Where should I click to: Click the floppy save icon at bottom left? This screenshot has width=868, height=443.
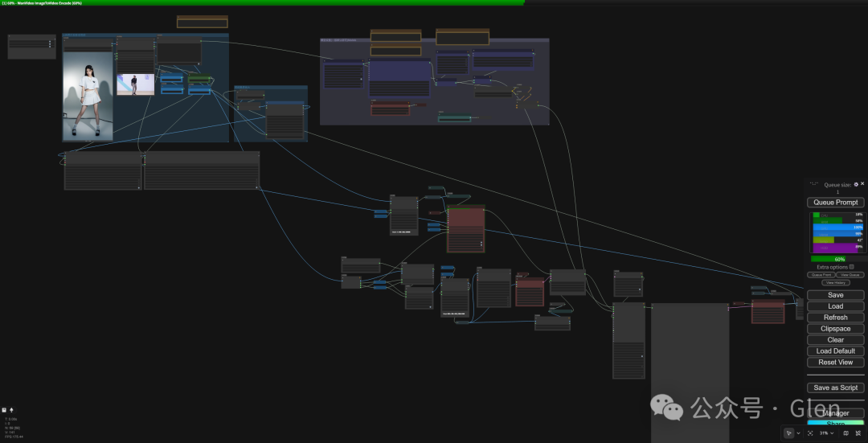click(5, 410)
